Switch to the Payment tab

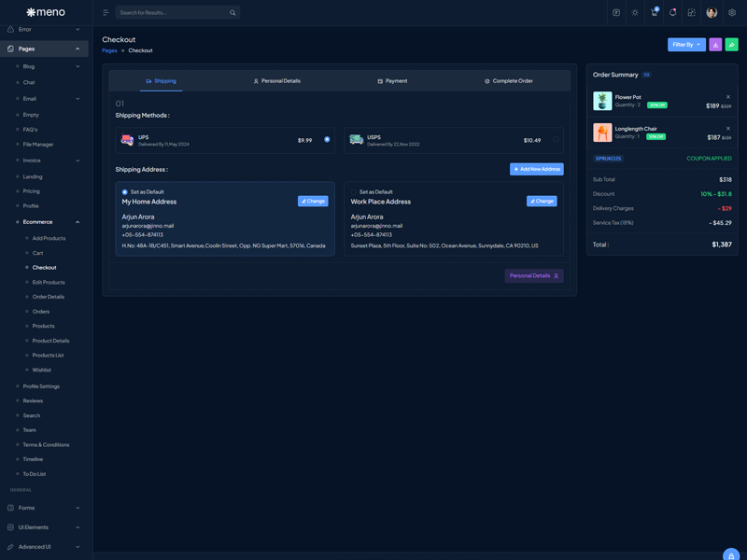click(x=392, y=81)
